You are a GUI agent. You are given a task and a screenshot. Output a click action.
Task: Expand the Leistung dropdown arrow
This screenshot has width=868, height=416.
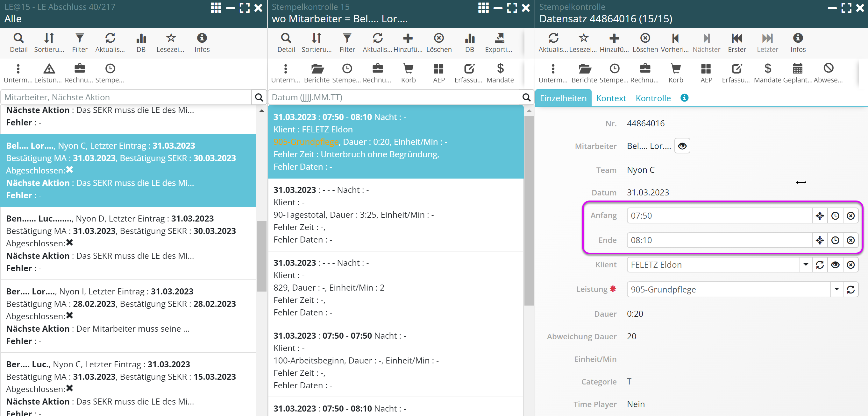coord(836,289)
